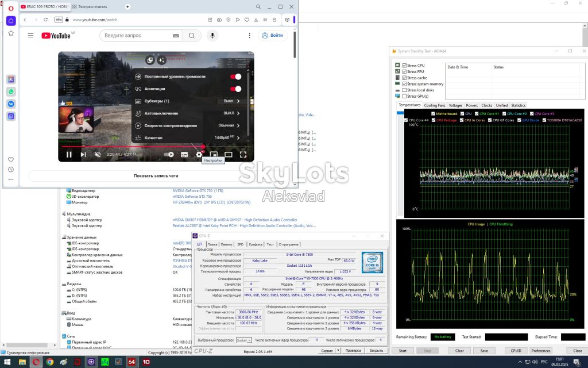Click the YouTube voice search microphone
The width and height of the screenshot is (588, 368).
212,35
